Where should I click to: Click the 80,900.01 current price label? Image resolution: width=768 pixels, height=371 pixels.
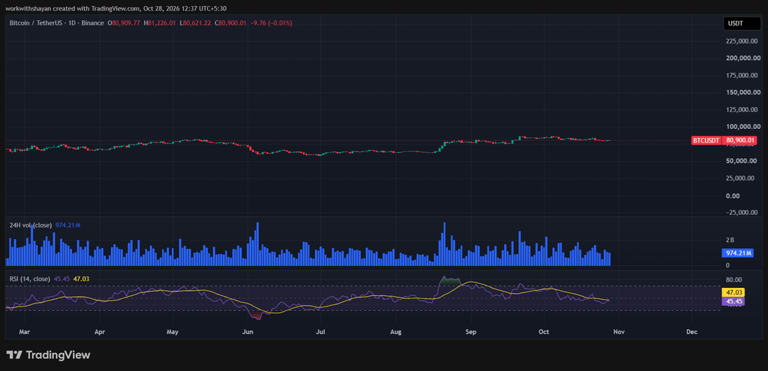[739, 141]
